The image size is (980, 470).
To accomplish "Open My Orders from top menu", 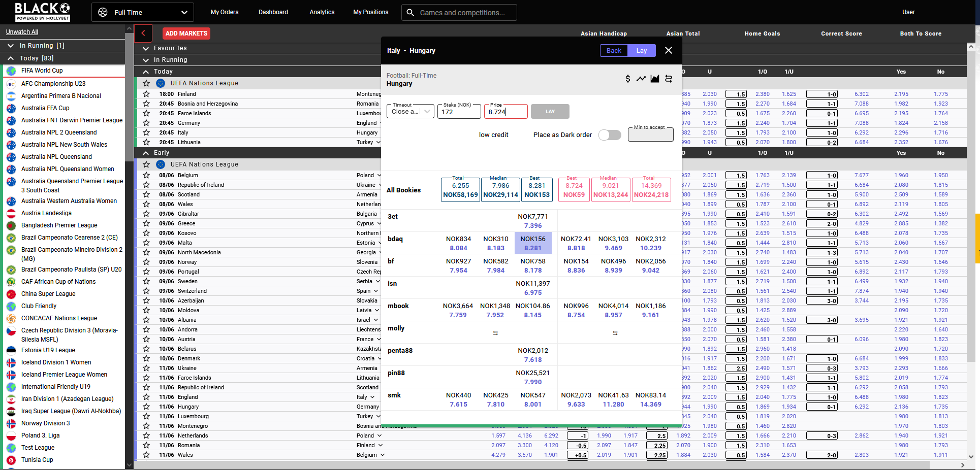I will click(x=225, y=12).
